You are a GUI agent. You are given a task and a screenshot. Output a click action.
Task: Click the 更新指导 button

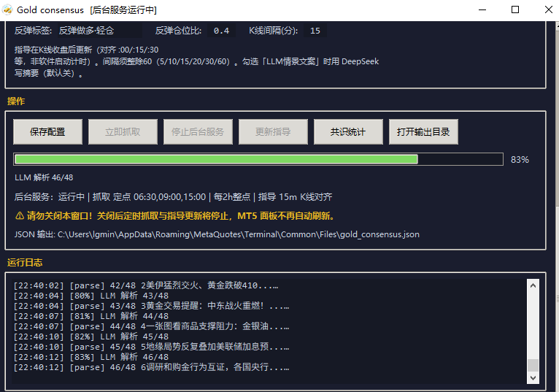pyautogui.click(x=273, y=132)
